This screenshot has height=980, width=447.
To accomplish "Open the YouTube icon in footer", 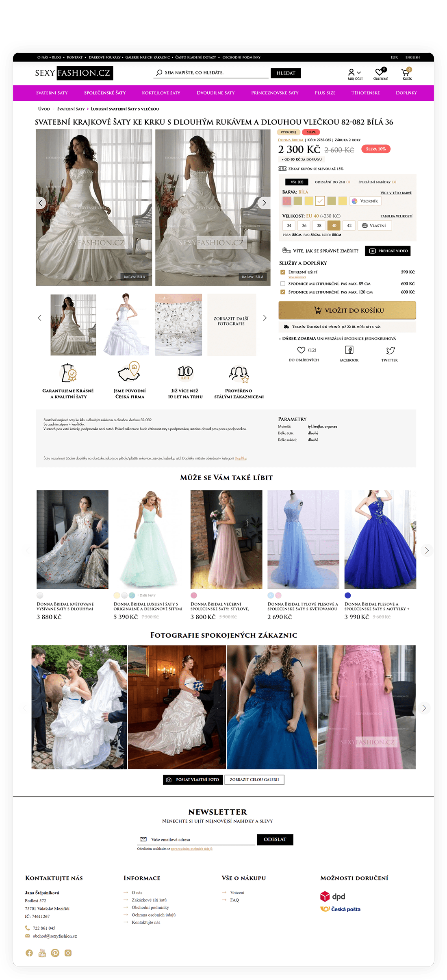I will [x=42, y=953].
